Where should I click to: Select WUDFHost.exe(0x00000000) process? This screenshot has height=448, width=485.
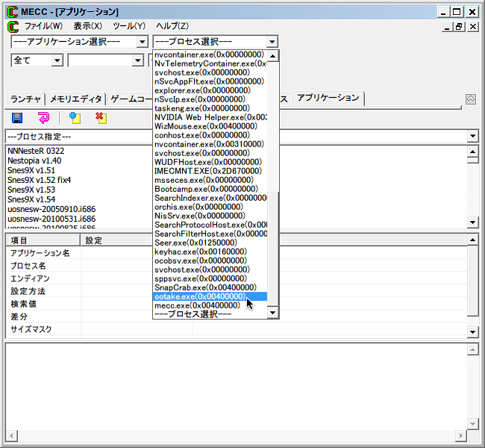[x=210, y=162]
